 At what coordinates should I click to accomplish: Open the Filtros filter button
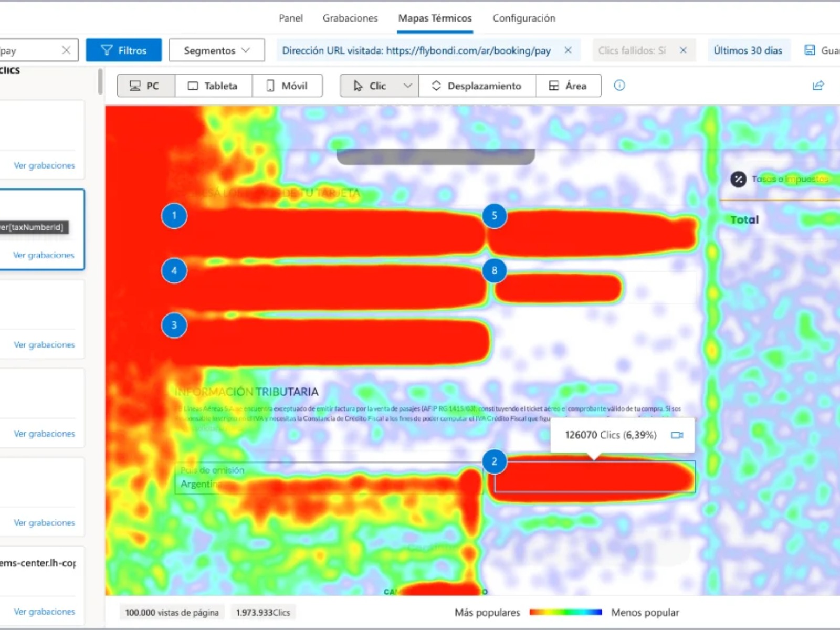[124, 50]
